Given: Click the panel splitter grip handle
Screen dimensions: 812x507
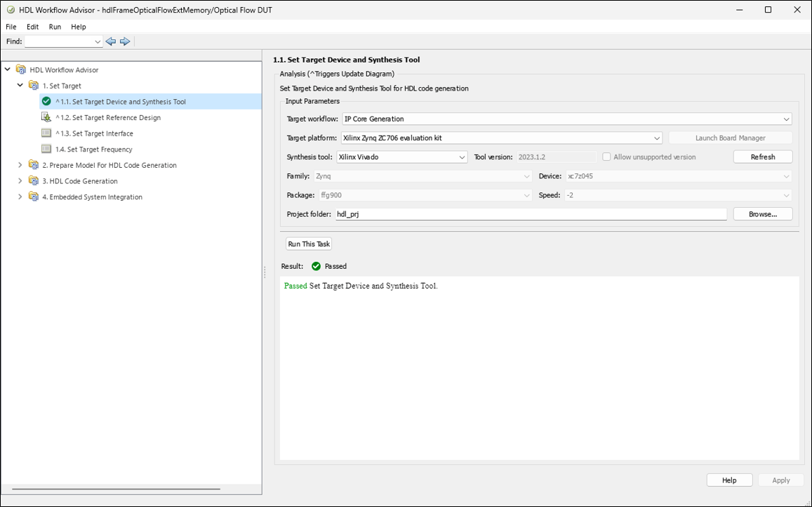Looking at the screenshot, I should point(265,272).
